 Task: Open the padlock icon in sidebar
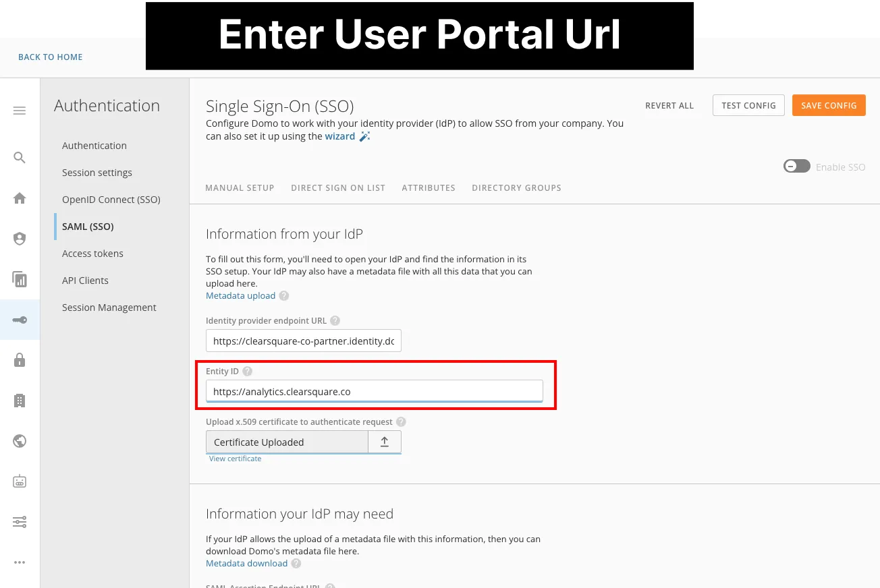[20, 360]
